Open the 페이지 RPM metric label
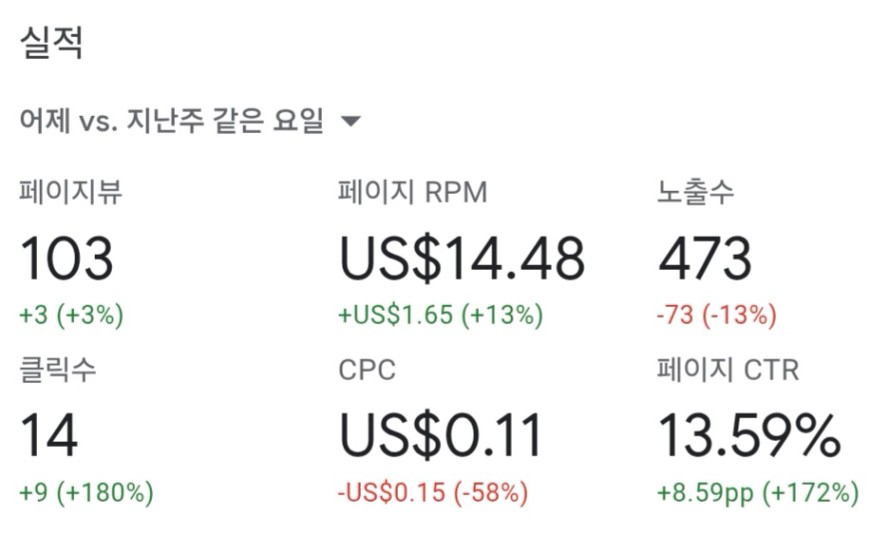 (x=413, y=192)
